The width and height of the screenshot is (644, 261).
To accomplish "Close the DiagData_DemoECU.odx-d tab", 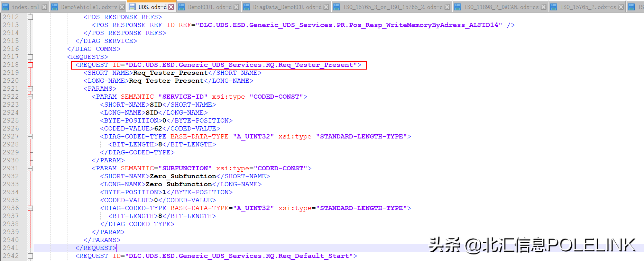I will point(326,7).
